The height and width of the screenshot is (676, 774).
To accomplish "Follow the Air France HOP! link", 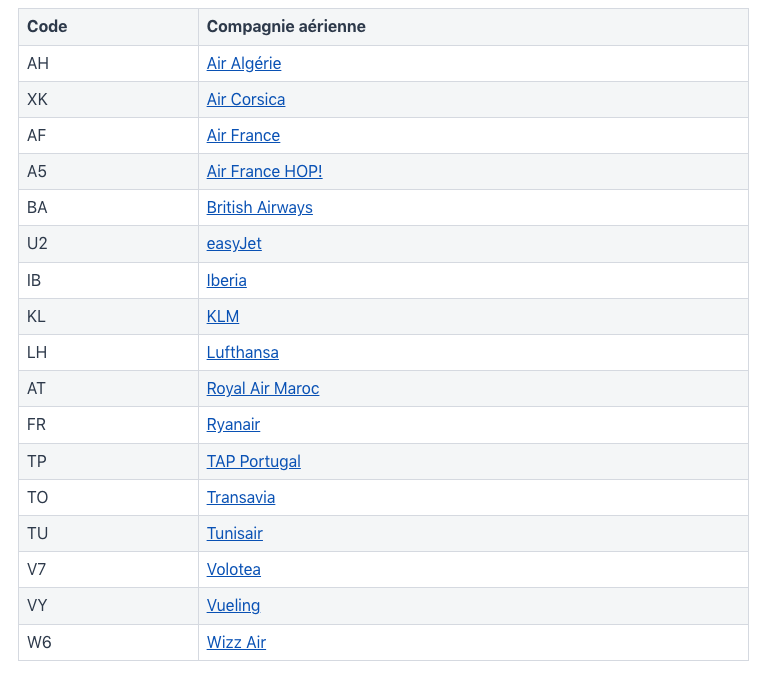I will (x=264, y=171).
